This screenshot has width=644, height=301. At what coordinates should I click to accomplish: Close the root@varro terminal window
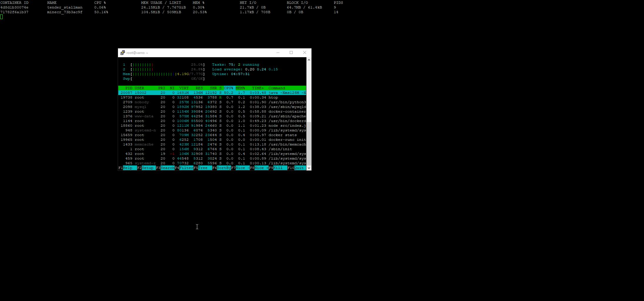click(305, 53)
